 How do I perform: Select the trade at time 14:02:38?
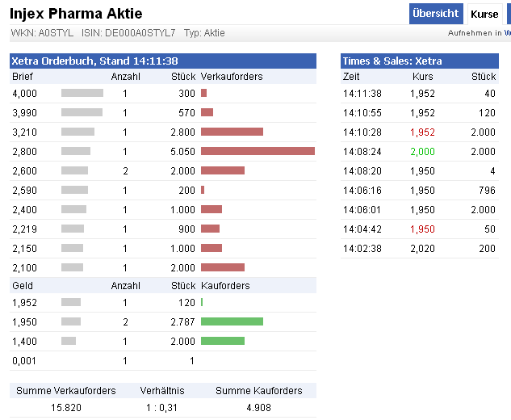click(x=362, y=248)
